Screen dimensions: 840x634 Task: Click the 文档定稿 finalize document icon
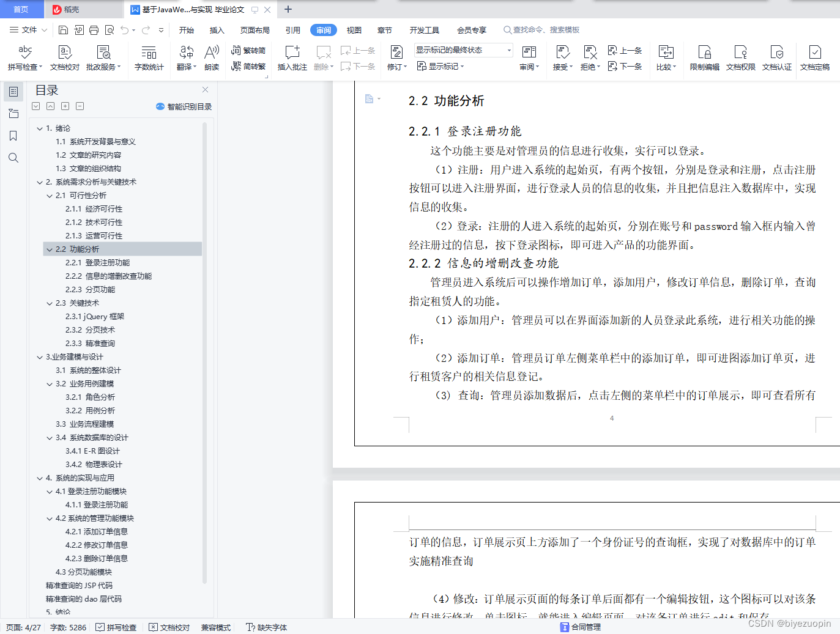click(x=815, y=58)
